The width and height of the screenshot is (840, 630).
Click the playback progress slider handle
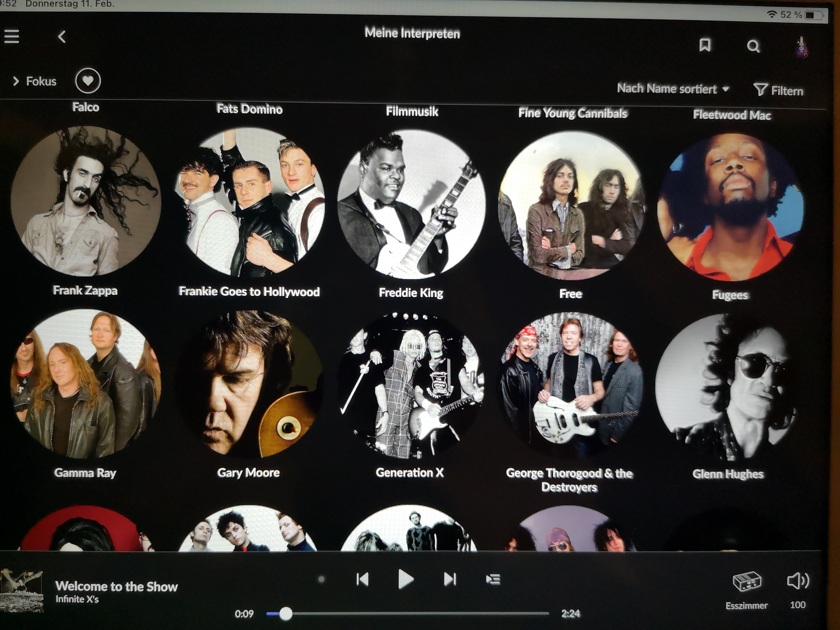[x=286, y=614]
